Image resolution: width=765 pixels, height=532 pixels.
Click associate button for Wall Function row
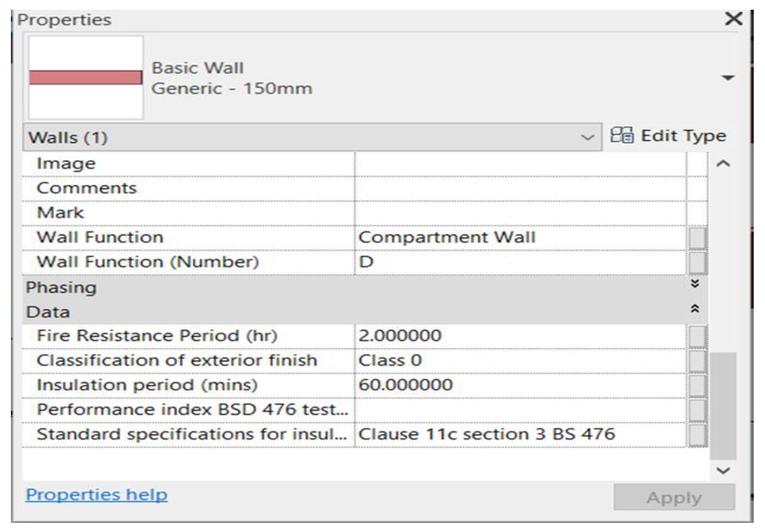click(x=697, y=238)
